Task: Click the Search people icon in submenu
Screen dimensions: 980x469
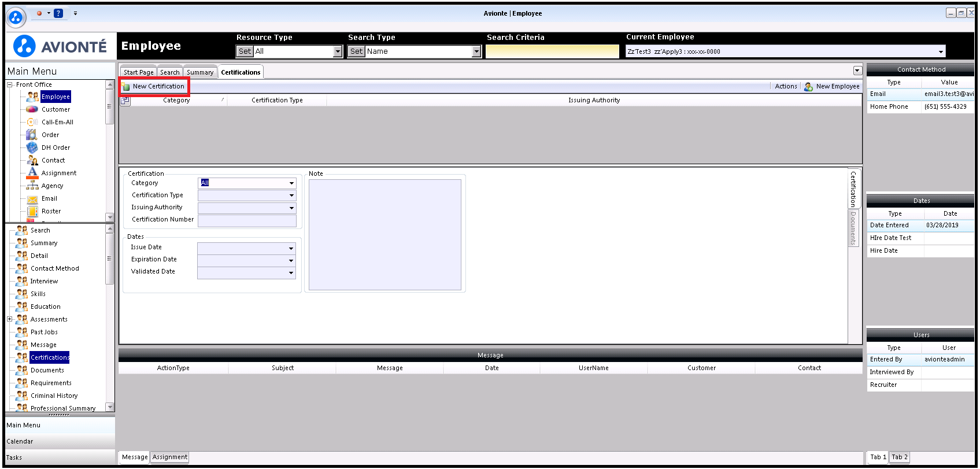Action: [22, 230]
